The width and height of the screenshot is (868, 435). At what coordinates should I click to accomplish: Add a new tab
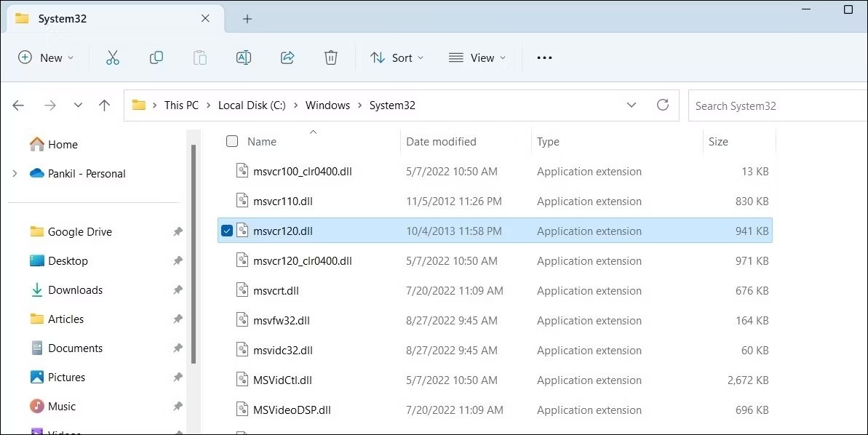247,19
